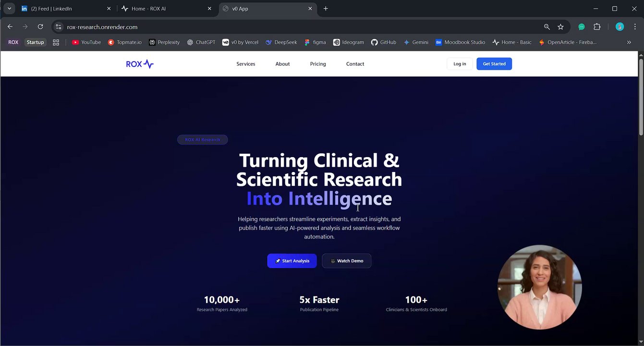Open the ROX bookmark folder

[x=13, y=42]
